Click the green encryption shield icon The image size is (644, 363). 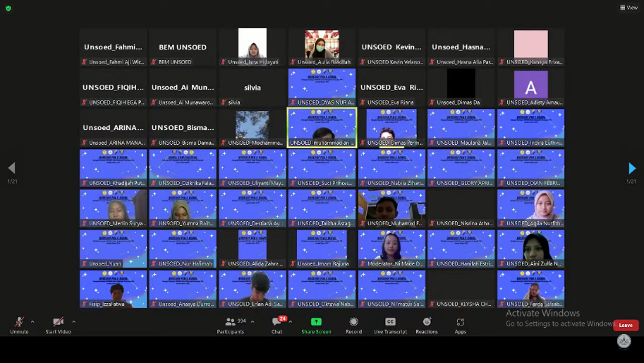pos(8,8)
